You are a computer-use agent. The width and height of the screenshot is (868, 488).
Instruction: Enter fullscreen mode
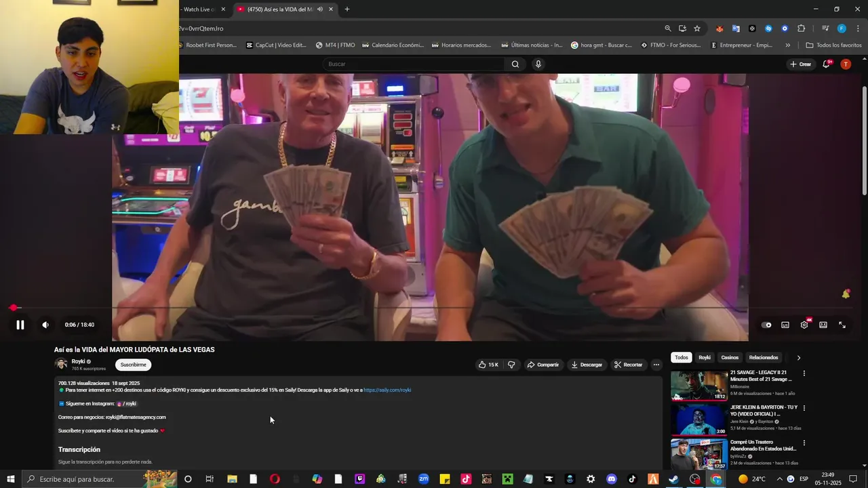(x=842, y=325)
